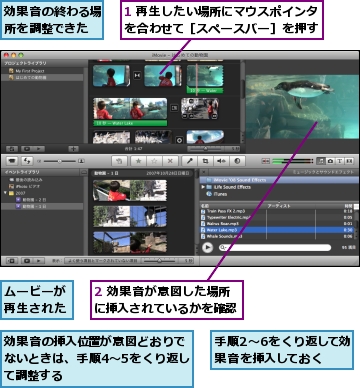Play the selected sound effect preview
Image resolution: width=360 pixels, height=388 pixels.
207,248
